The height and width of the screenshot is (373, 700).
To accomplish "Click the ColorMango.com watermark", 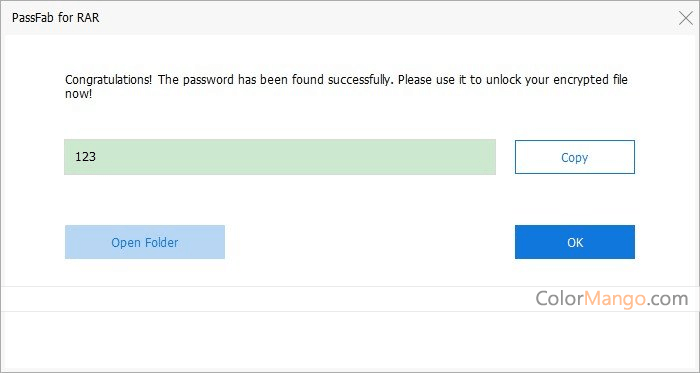I will [x=612, y=298].
